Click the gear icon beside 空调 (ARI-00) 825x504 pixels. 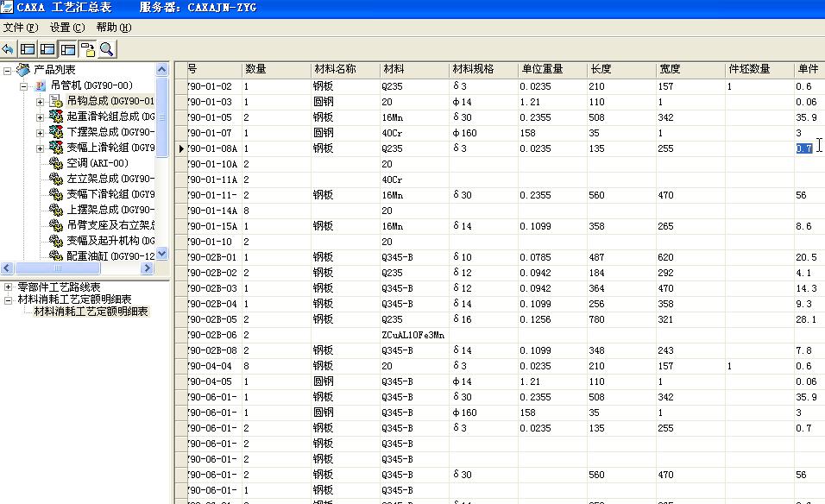56,163
